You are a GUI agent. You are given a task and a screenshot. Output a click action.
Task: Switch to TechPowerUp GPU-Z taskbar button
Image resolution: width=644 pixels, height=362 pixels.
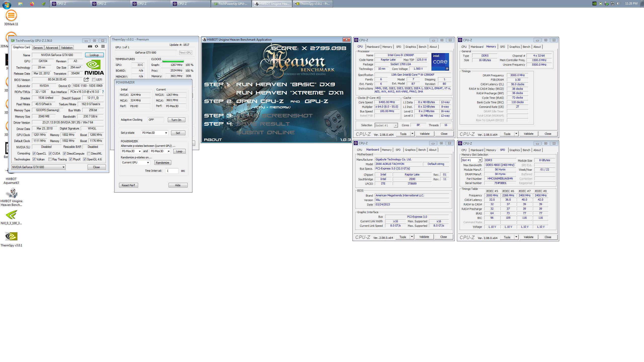point(231,4)
